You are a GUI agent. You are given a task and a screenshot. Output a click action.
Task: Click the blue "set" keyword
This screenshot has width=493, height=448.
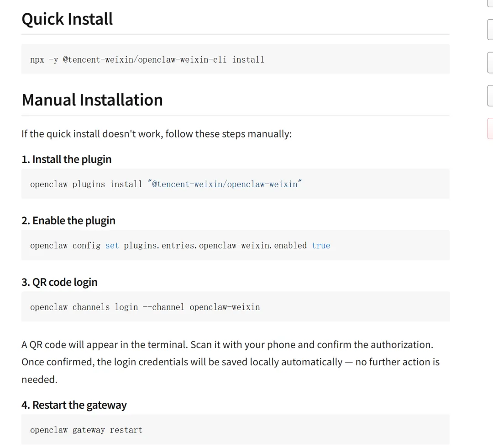point(112,246)
